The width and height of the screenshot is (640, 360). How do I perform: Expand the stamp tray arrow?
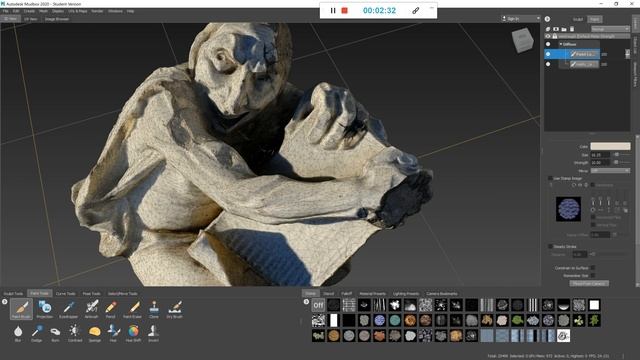point(306,302)
